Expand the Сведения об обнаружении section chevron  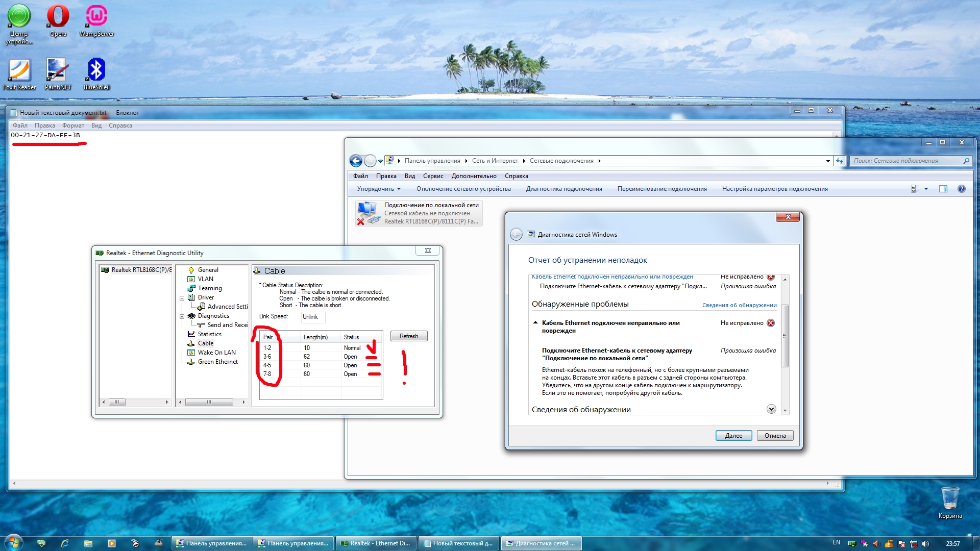coord(771,409)
